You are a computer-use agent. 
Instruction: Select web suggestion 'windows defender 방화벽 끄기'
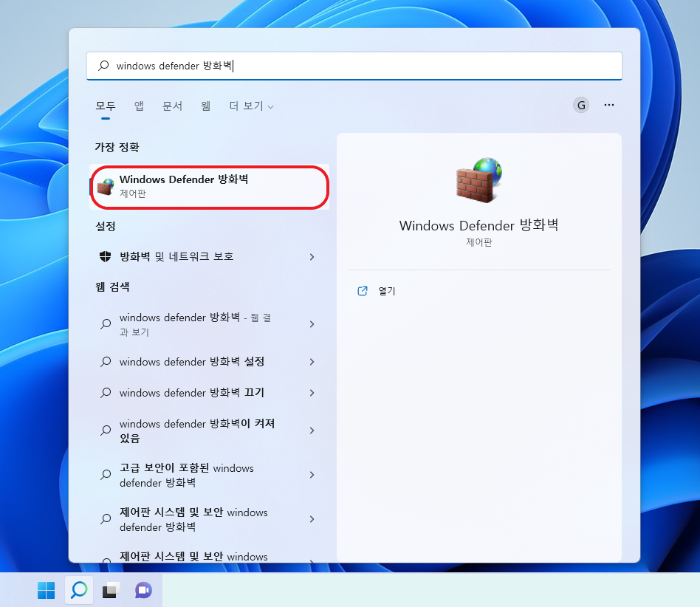[x=210, y=393]
